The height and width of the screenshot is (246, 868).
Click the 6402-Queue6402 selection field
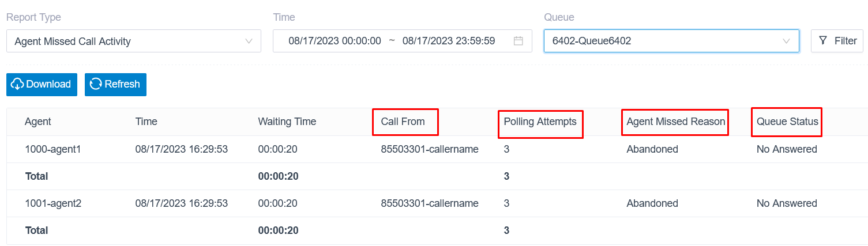tap(671, 41)
